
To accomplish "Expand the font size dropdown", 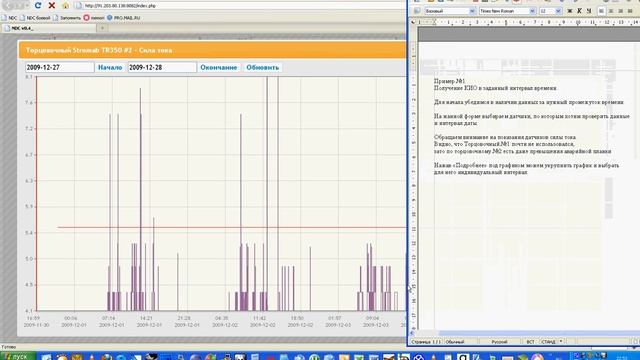I will click(558, 11).
